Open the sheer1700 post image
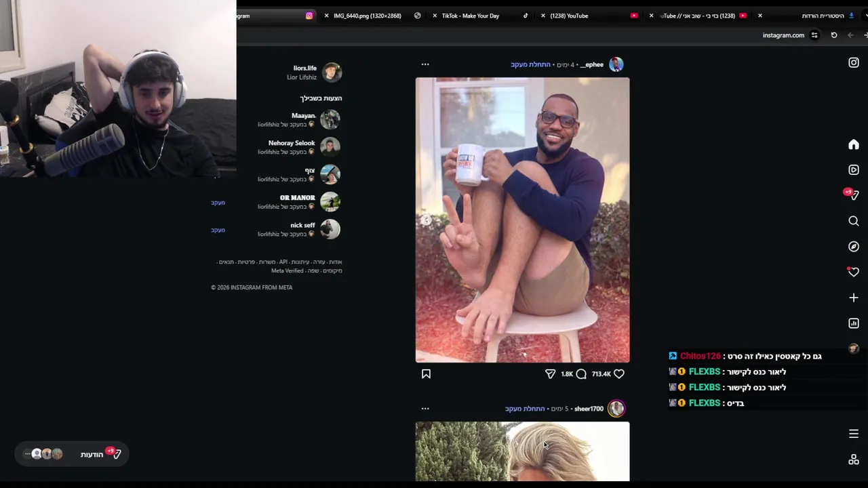868x488 pixels. point(522,451)
